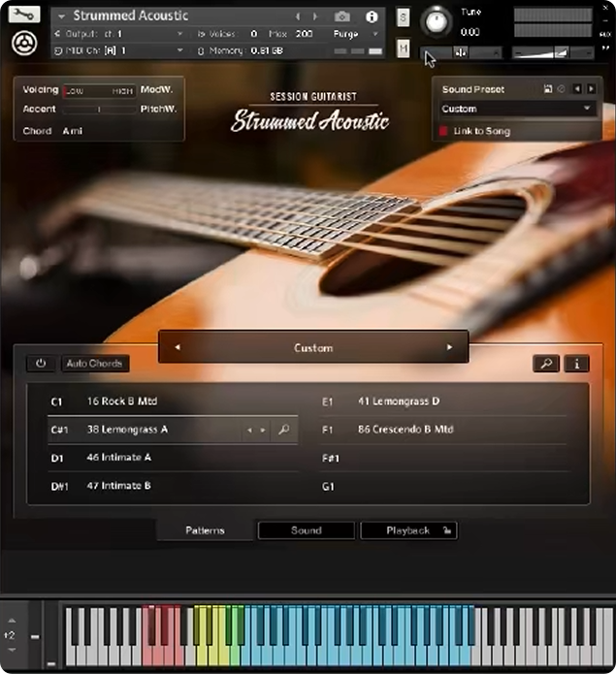The height and width of the screenshot is (674, 616).
Task: Select E1 pattern 41 Lemongrass D
Action: click(x=444, y=401)
